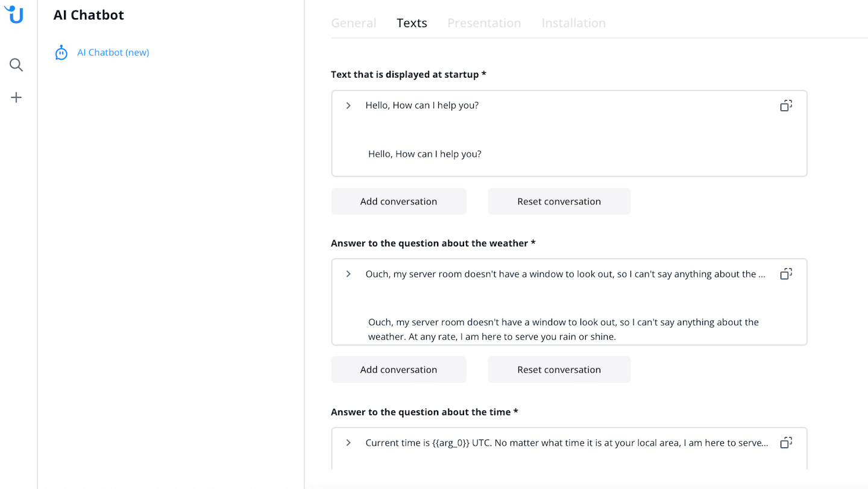Add conversation under weather answer

point(398,370)
